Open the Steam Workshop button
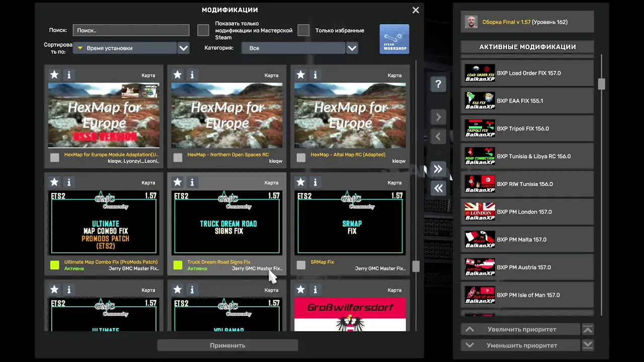The height and width of the screenshot is (362, 644). click(x=394, y=39)
